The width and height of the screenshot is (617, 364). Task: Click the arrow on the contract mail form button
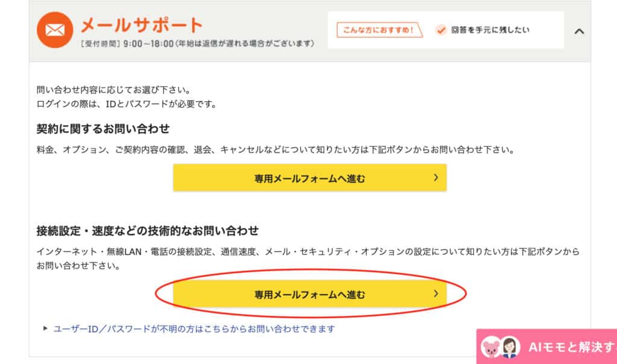[x=436, y=177]
